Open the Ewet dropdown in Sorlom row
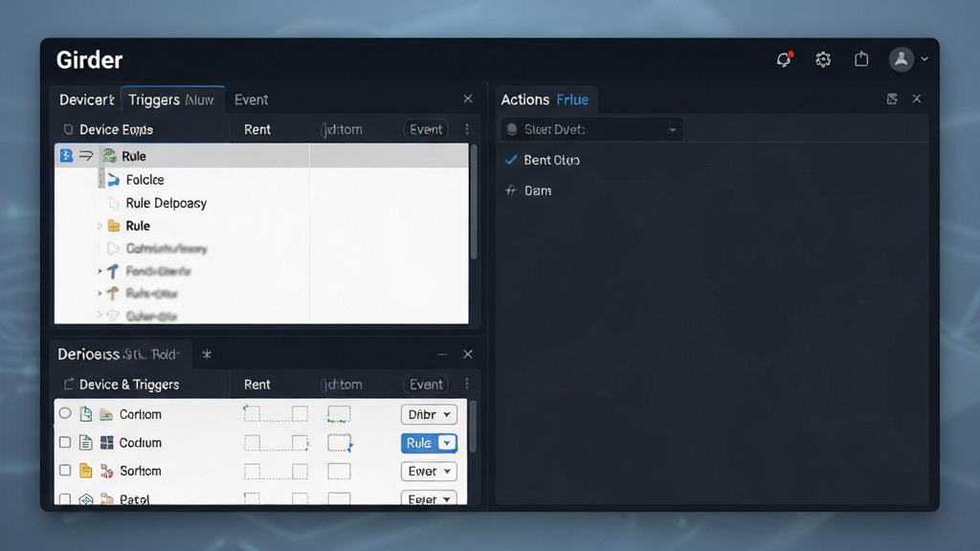The height and width of the screenshot is (551, 980). 429,471
